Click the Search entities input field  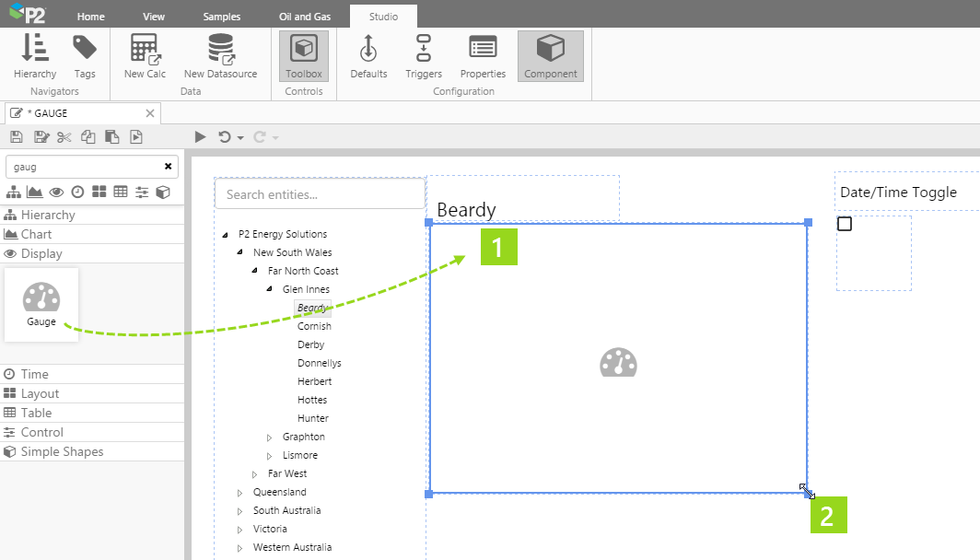pyautogui.click(x=320, y=194)
